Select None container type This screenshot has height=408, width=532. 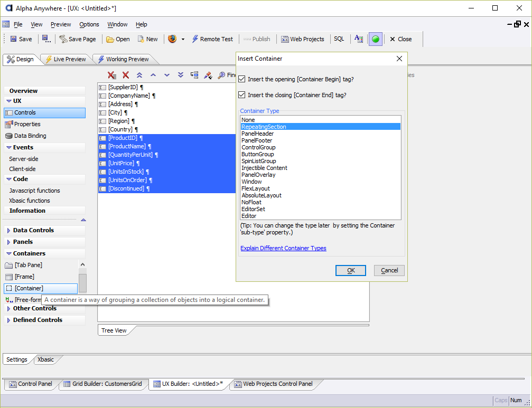coord(321,120)
